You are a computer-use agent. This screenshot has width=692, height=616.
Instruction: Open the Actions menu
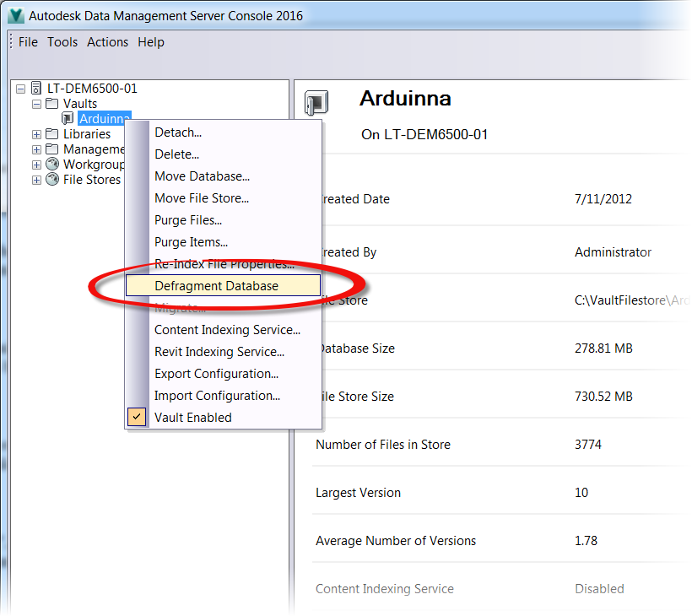coord(107,42)
